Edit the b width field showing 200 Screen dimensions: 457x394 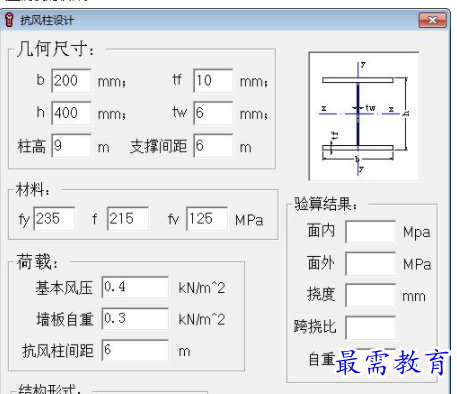[x=71, y=81]
